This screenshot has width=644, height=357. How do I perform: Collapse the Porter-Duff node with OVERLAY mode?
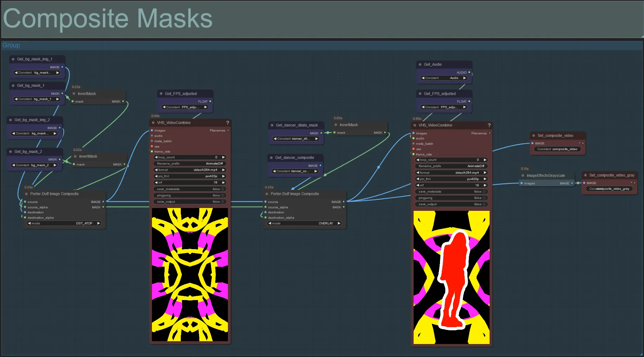point(267,194)
